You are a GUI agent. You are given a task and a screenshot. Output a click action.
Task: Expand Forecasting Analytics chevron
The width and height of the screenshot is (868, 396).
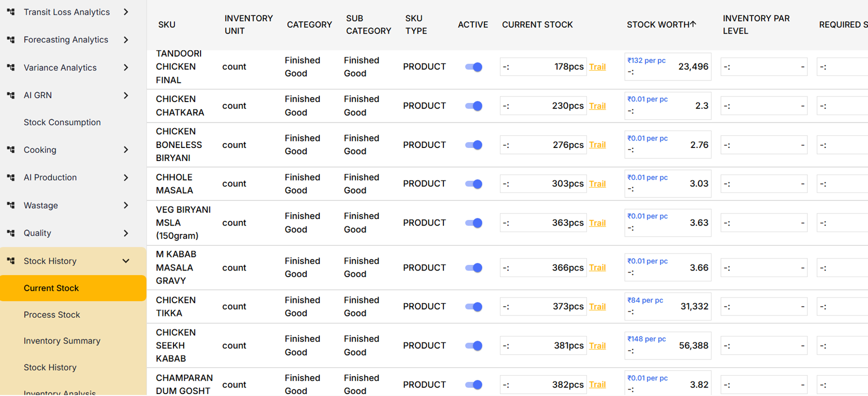coord(126,39)
